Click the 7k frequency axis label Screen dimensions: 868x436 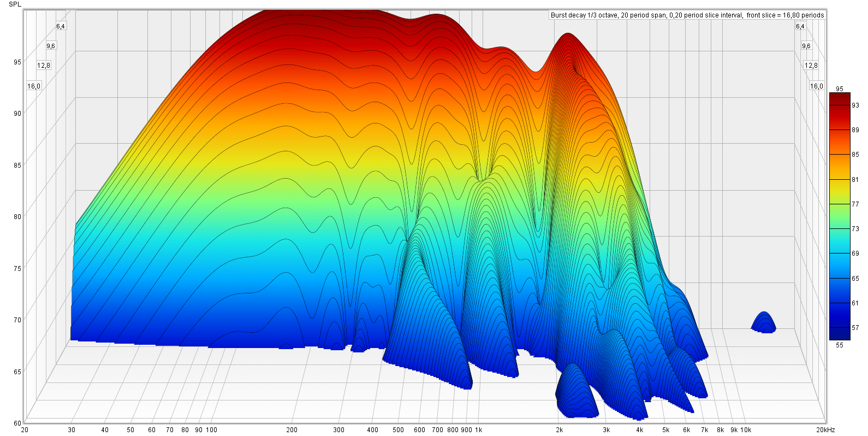[705, 430]
